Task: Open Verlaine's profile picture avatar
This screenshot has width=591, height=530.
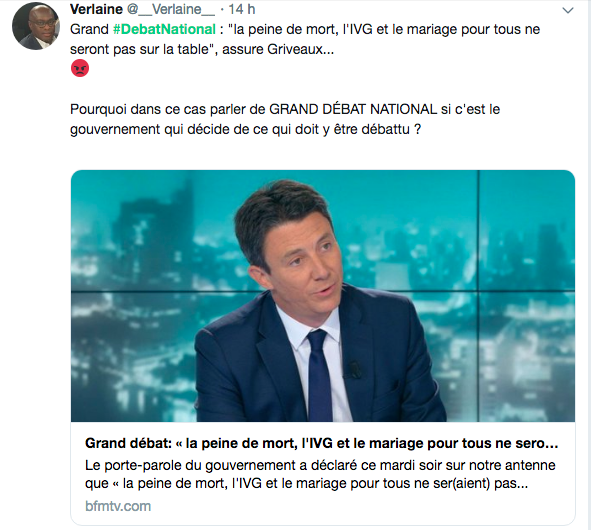Action: [x=36, y=26]
